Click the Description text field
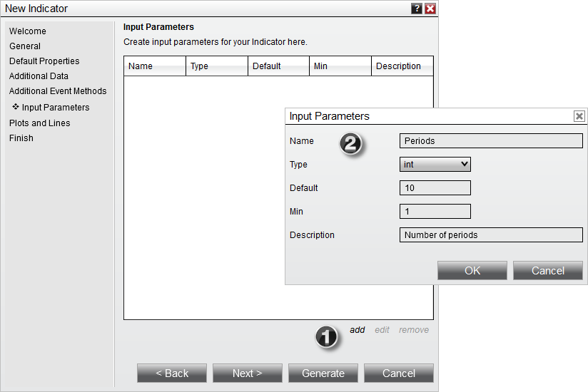Image resolution: width=588 pixels, height=392 pixels. [x=491, y=235]
